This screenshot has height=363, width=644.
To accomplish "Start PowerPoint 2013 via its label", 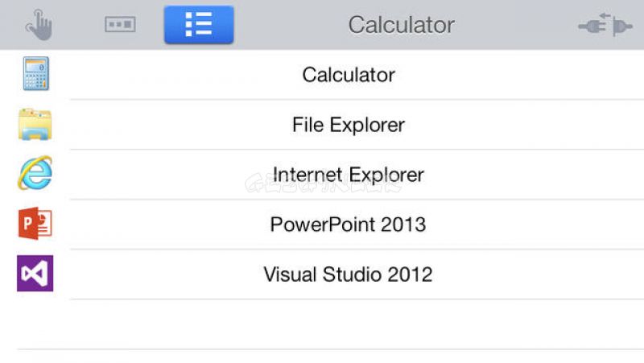I will click(x=348, y=225).
